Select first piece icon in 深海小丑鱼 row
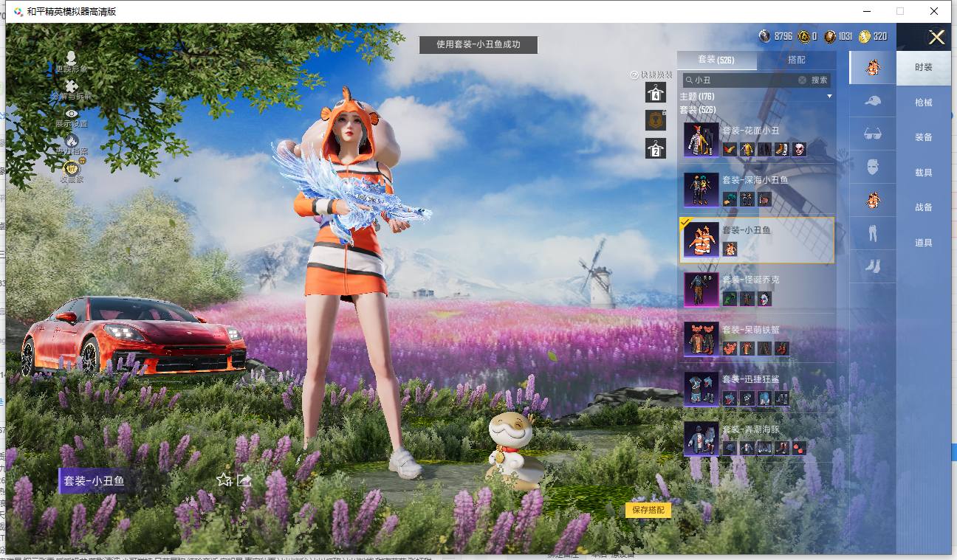The width and height of the screenshot is (957, 560). pos(730,199)
